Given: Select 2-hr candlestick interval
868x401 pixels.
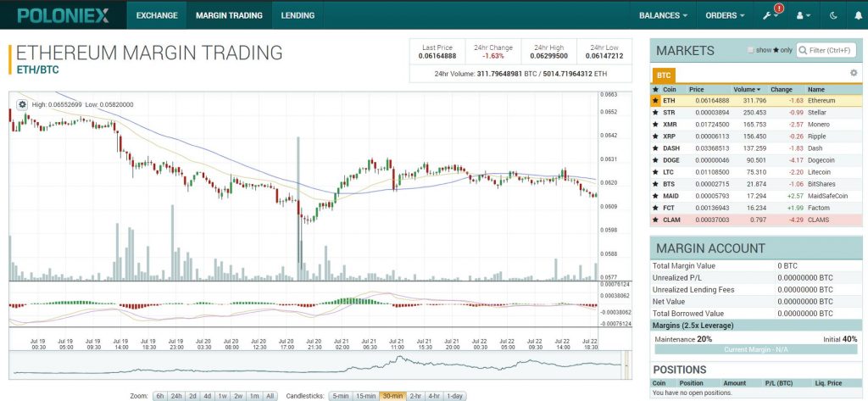Looking at the screenshot, I should [x=415, y=396].
